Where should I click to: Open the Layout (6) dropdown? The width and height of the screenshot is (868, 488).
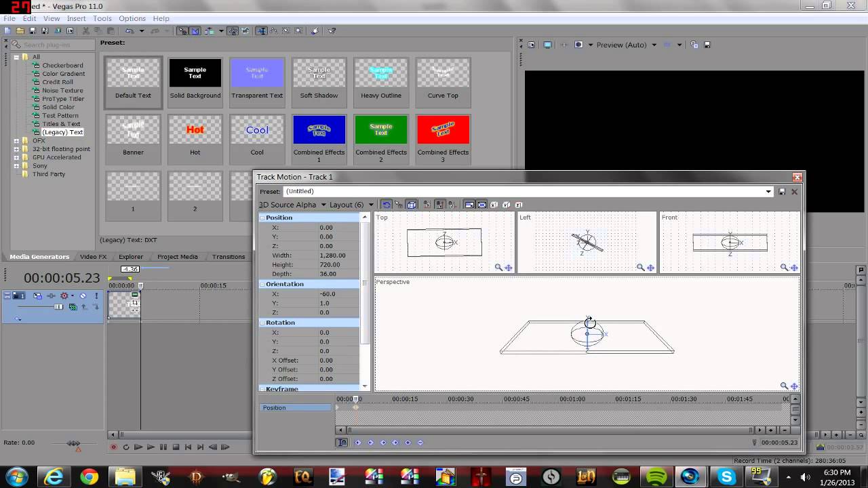point(371,205)
